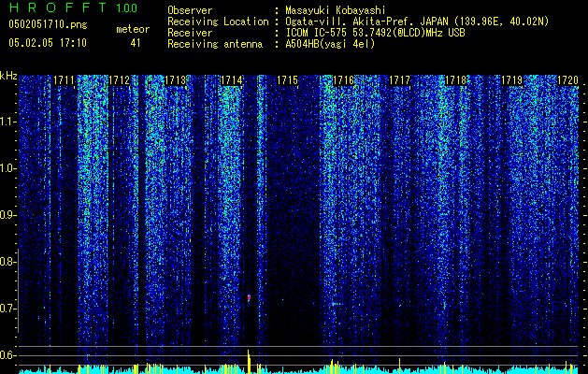
Task: Click the 1.1 kHz axis label
Action: click(7, 122)
